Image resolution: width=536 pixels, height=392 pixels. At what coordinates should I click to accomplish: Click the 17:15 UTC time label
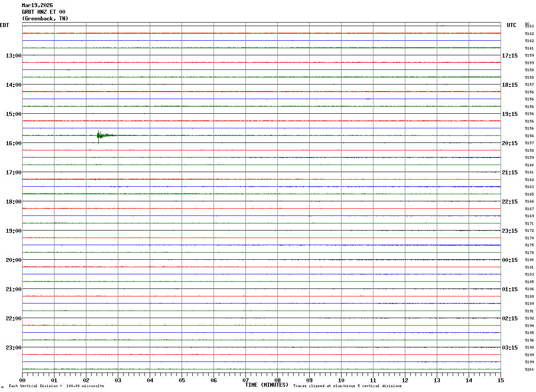[510, 56]
